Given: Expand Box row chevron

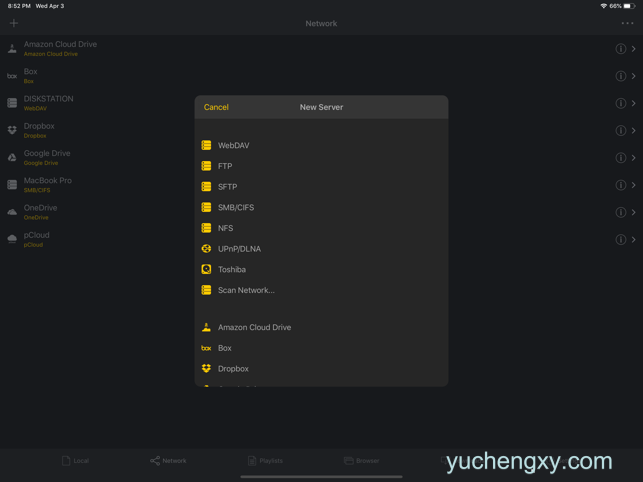Looking at the screenshot, I should pos(634,76).
